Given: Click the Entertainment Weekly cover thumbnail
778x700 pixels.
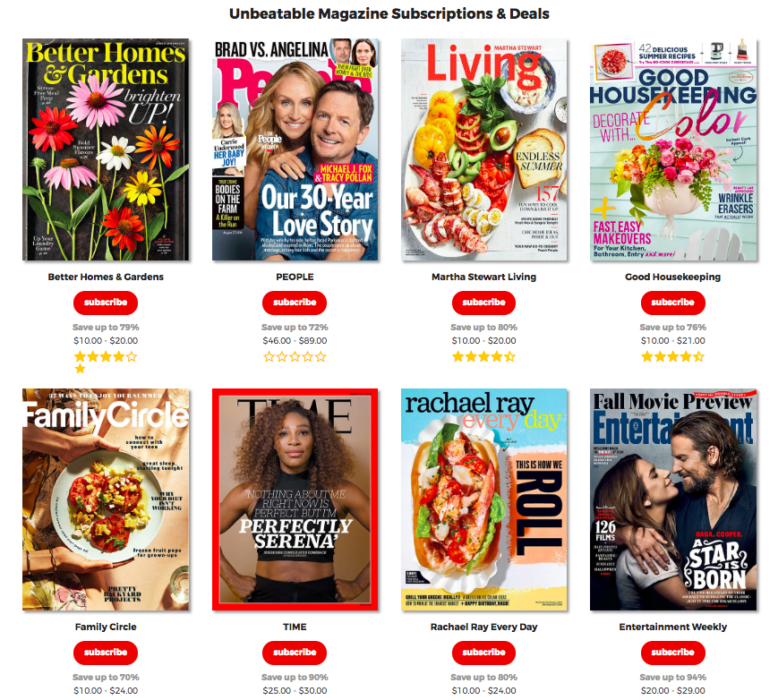Looking at the screenshot, I should 673,499.
